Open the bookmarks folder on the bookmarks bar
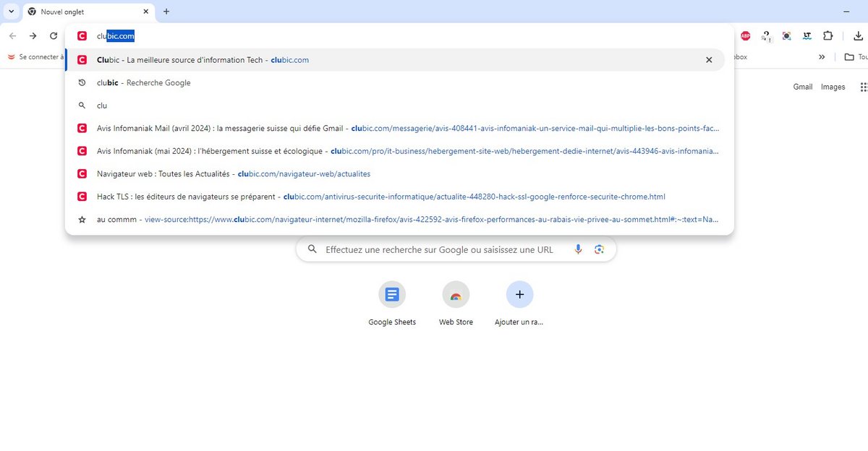Viewport: 868px width, 451px height. coord(855,57)
